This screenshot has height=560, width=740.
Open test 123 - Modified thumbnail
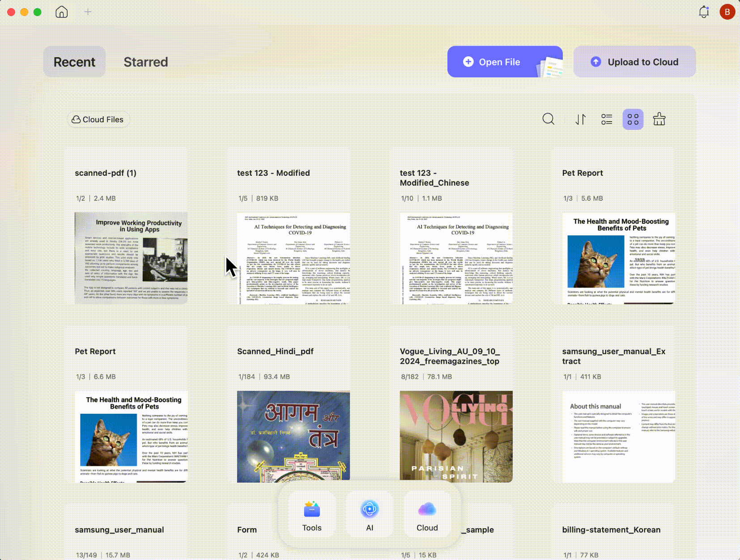(293, 258)
